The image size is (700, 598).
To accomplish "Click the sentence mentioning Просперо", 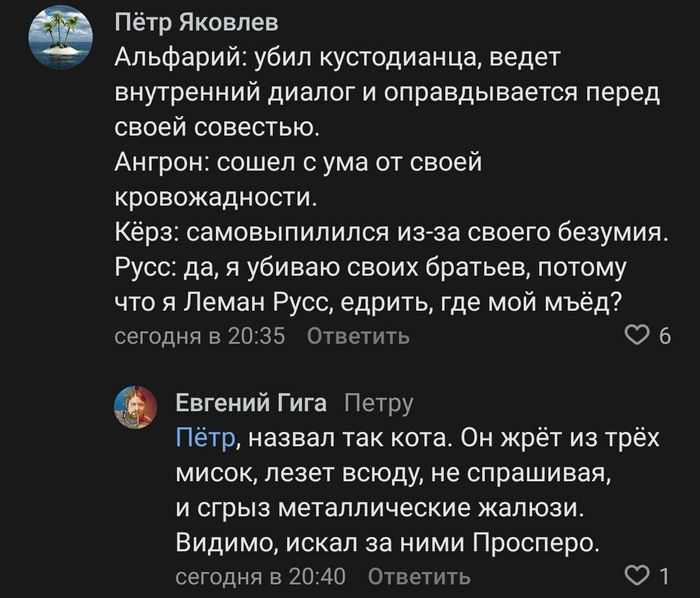I will [385, 543].
